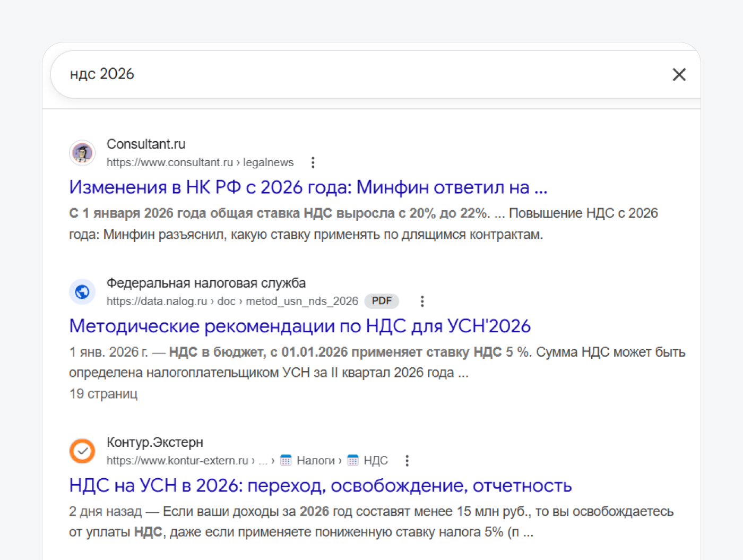Image resolution: width=743 pixels, height=560 pixels.
Task: Open the three-dot menu for the nalog.ru PDF result
Action: 422,301
